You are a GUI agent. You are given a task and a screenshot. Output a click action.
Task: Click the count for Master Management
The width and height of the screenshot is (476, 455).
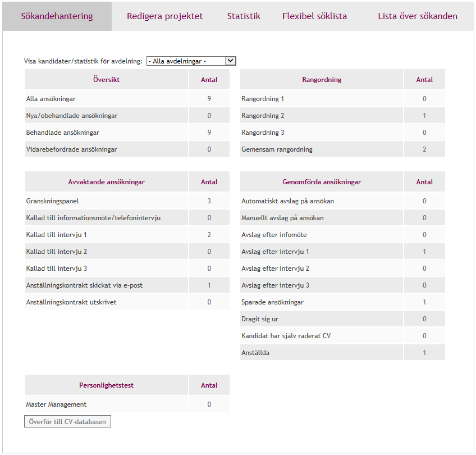[209, 404]
